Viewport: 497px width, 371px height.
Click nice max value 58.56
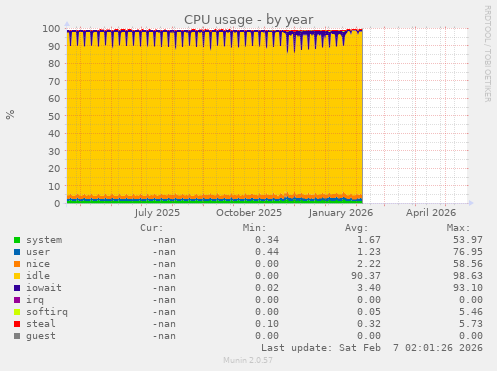click(x=468, y=264)
